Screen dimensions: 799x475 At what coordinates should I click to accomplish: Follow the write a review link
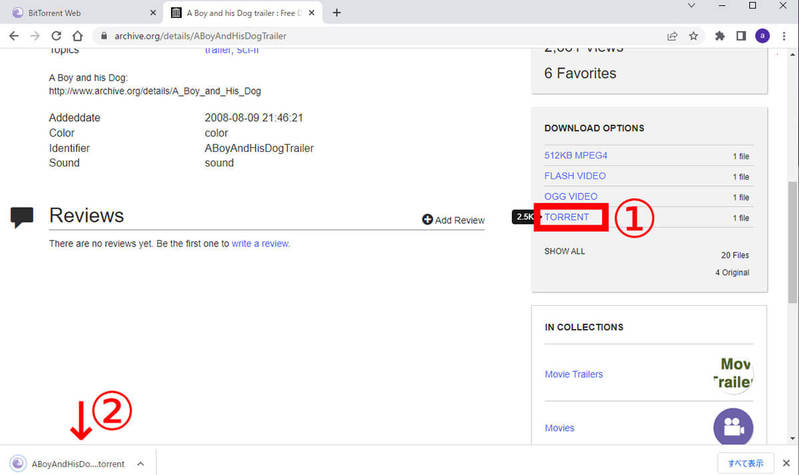260,244
